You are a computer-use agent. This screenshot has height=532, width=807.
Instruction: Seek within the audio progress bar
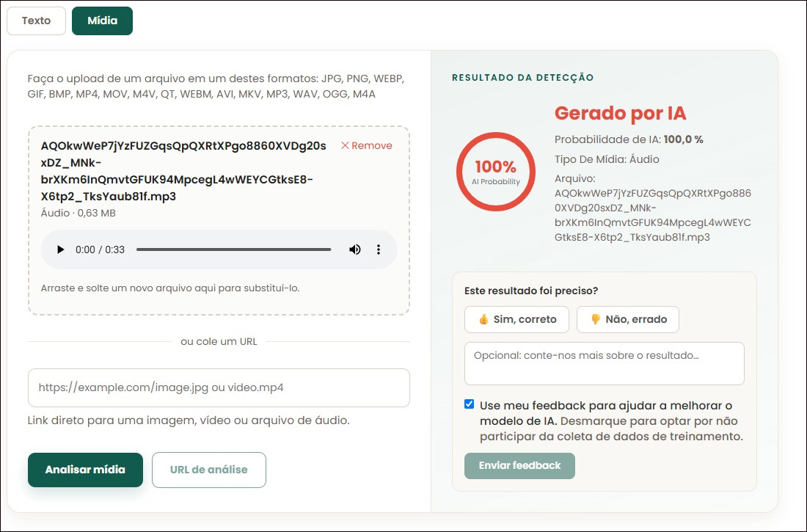233,249
